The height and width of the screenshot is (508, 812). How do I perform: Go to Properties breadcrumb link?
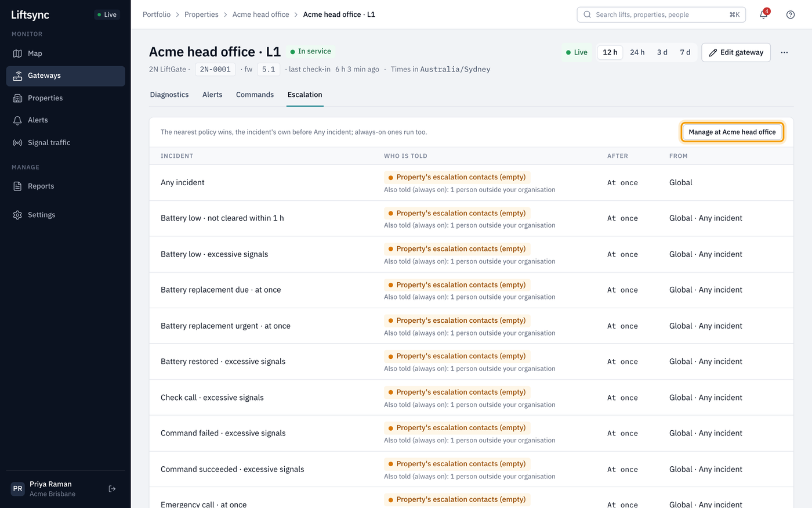(x=201, y=15)
